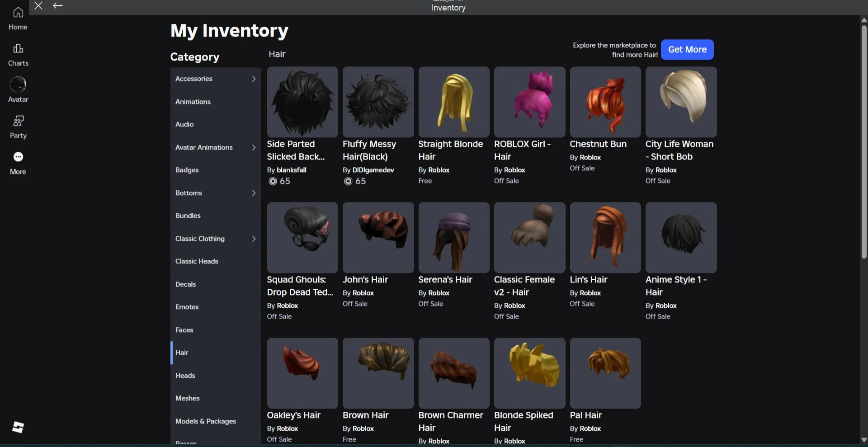Screen dimensions: 868x447
Task: Switch to the Faces category
Action: coord(184,330)
